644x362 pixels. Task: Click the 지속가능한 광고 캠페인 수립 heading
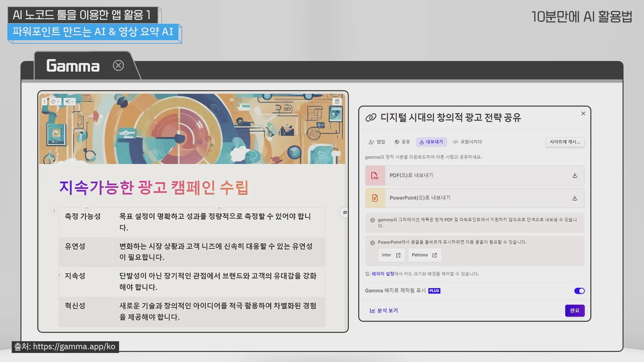(x=154, y=188)
